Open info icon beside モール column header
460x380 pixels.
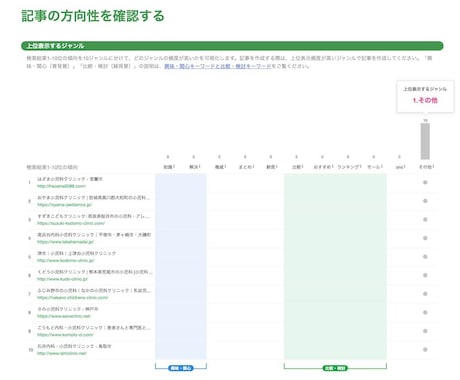pos(382,166)
